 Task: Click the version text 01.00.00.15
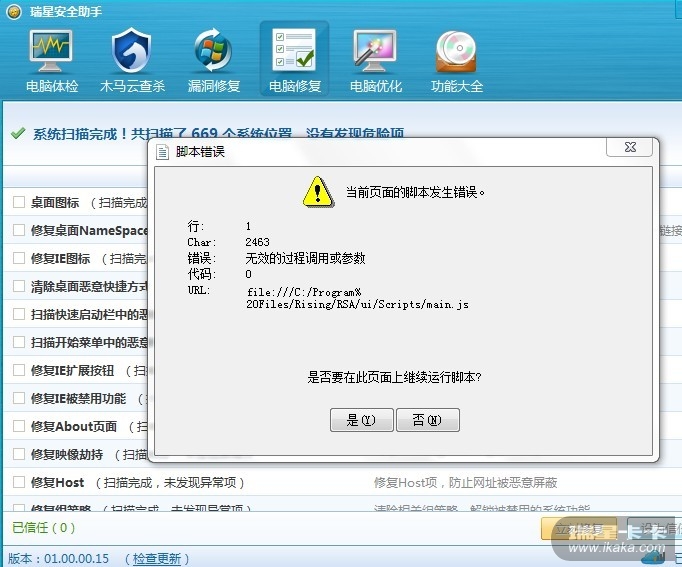click(77, 558)
